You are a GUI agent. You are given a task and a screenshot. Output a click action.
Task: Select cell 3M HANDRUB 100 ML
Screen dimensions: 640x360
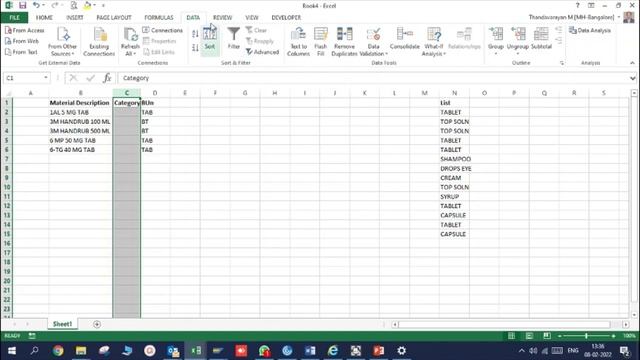80,122
